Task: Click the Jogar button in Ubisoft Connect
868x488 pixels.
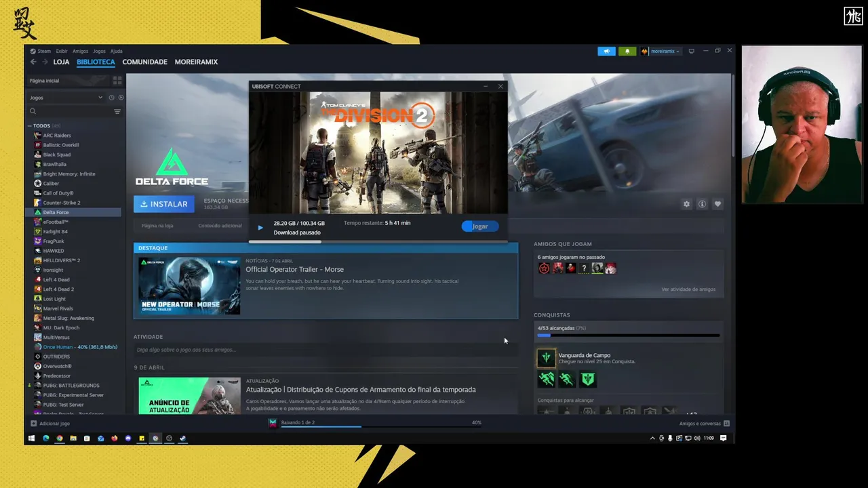Action: 480,226
